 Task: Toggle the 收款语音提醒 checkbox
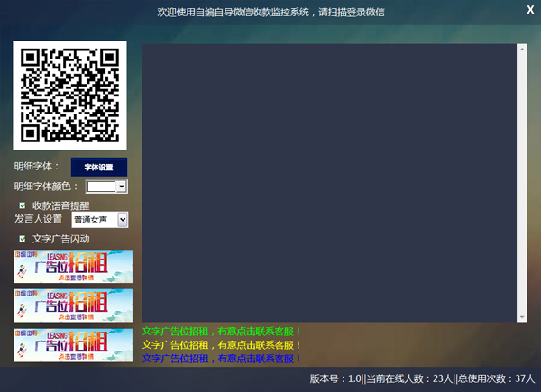[x=23, y=205]
